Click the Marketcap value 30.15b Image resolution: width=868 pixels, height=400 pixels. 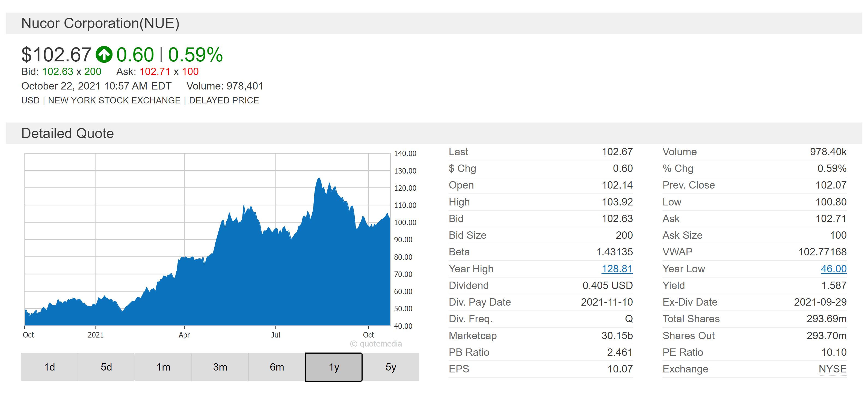click(617, 336)
